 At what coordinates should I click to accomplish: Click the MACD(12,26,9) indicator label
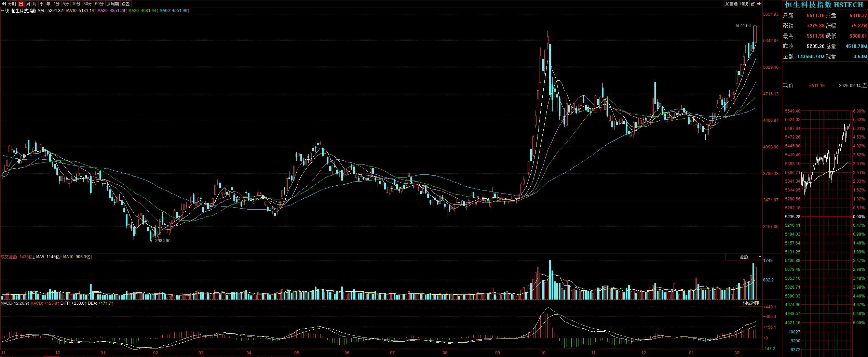15,303
